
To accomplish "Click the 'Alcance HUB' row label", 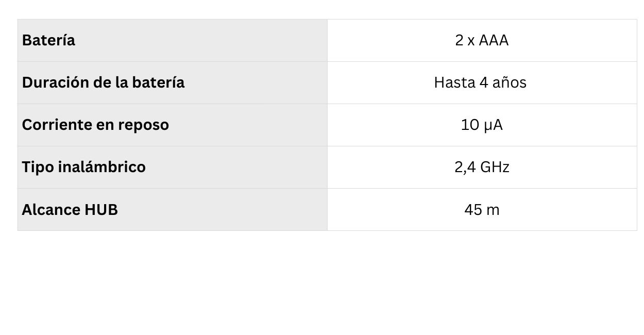I will pos(70,210).
